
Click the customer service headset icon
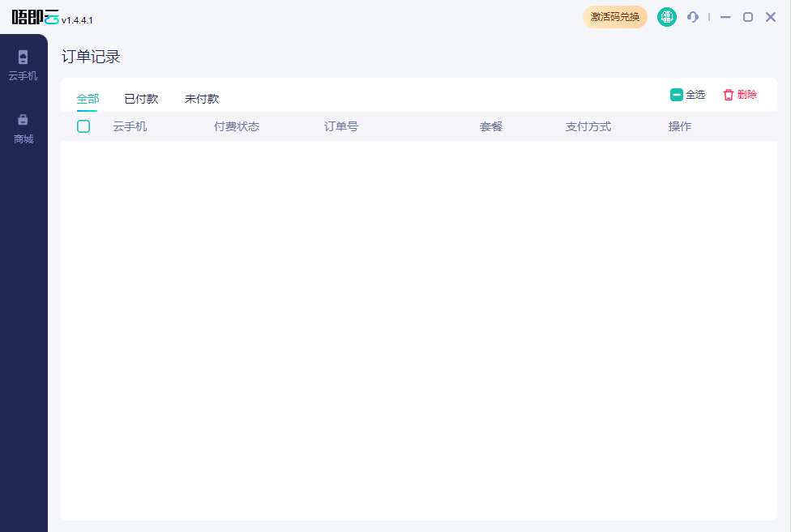(692, 16)
